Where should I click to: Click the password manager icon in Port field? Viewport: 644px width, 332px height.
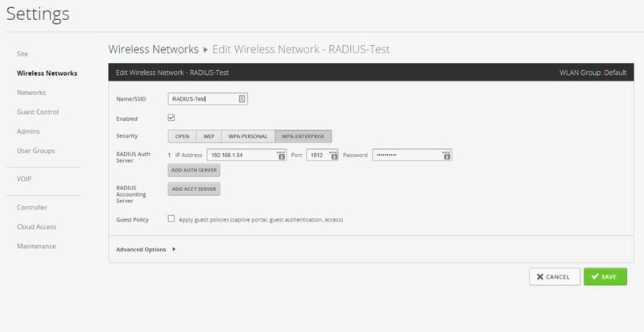pos(334,155)
